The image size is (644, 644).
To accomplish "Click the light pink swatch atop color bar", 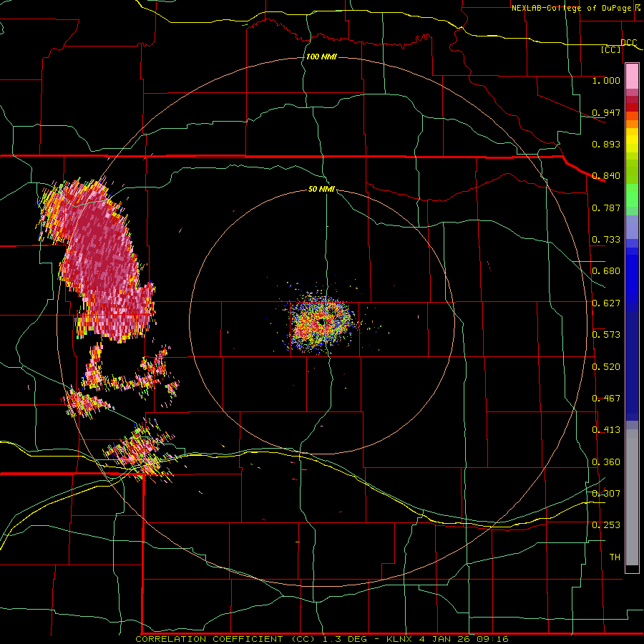I will pos(632,77).
